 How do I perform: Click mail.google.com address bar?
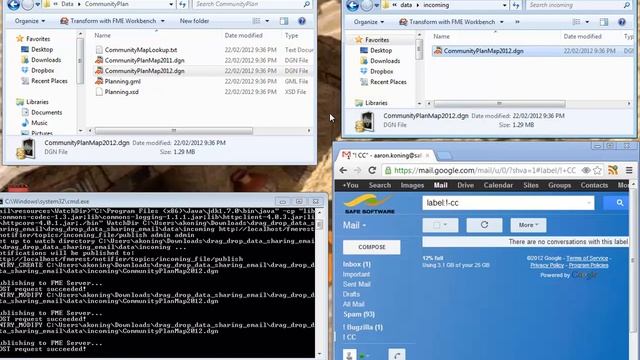(486, 171)
